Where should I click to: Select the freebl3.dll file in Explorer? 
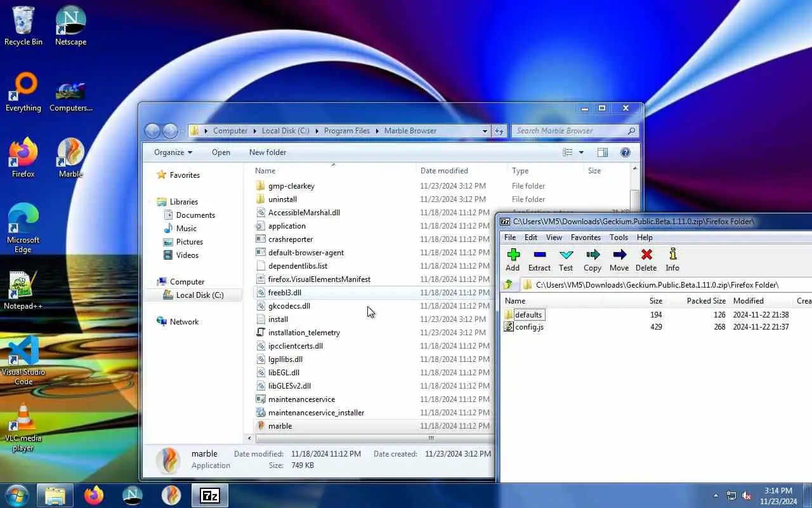pyautogui.click(x=285, y=293)
